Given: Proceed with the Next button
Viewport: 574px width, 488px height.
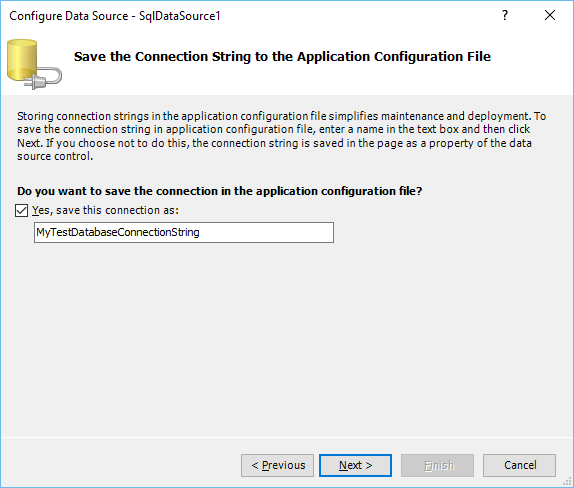Looking at the screenshot, I should click(355, 465).
